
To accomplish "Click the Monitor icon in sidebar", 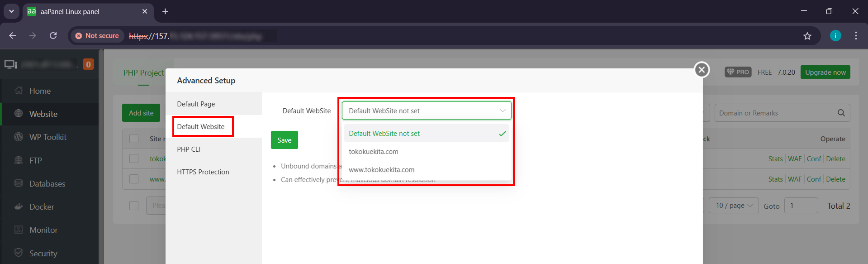I will [19, 230].
